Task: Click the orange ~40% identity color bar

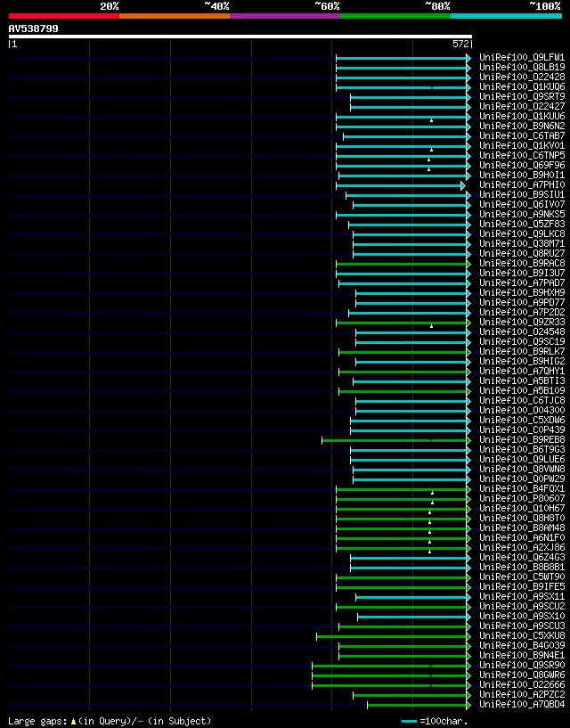Action: pos(175,16)
